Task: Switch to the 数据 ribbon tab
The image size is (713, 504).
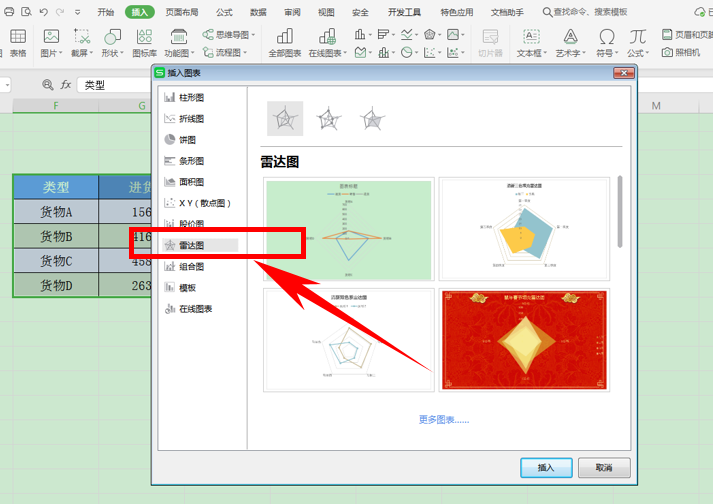Action: click(x=258, y=12)
